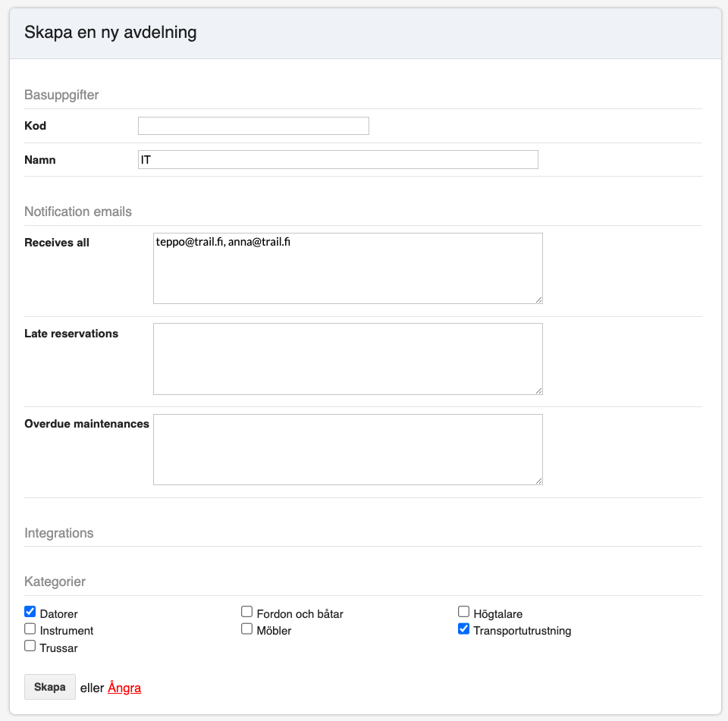Click the Receives all email textarea

pos(347,268)
